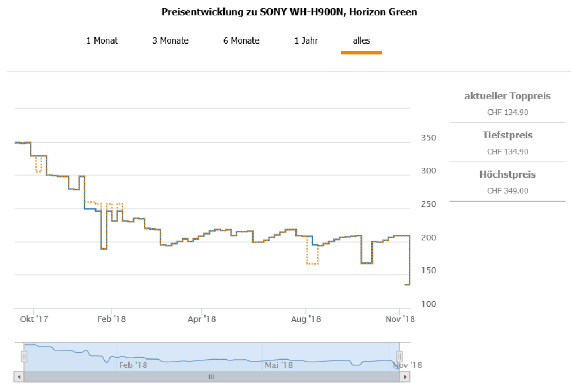Click the chart title 'Preisentwicklung zu SONY WH-H900N'
Screen dimensions: 572x392
point(289,12)
